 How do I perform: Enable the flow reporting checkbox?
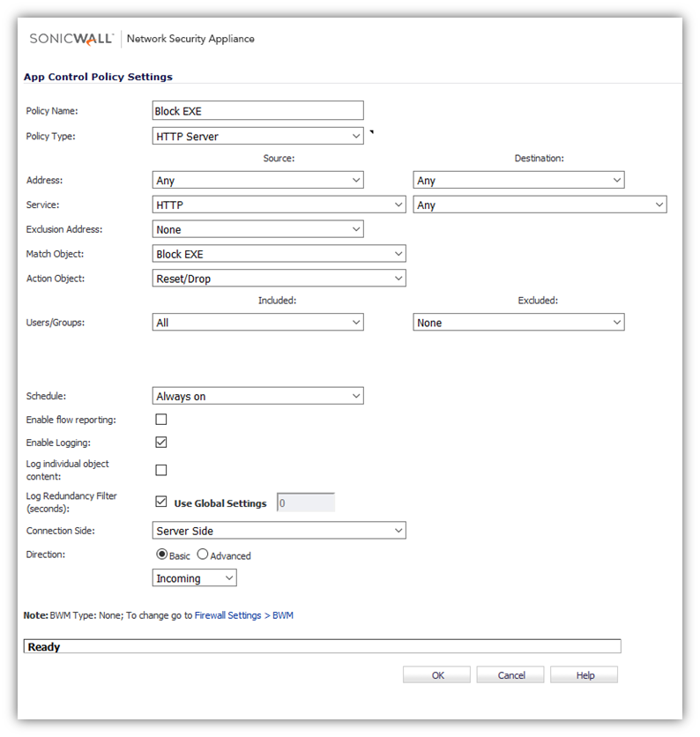pos(161,420)
